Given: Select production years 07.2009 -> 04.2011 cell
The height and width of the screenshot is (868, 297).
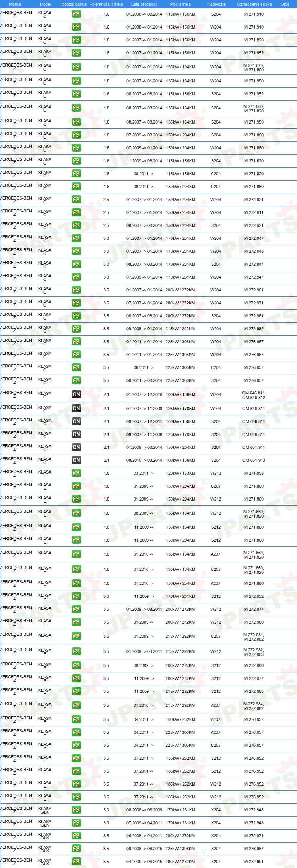Looking at the screenshot, I should pos(144,823).
